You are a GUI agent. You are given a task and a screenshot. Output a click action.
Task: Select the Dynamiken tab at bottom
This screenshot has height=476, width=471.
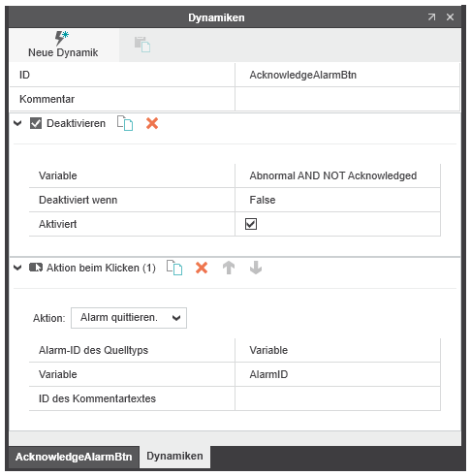coord(174,457)
